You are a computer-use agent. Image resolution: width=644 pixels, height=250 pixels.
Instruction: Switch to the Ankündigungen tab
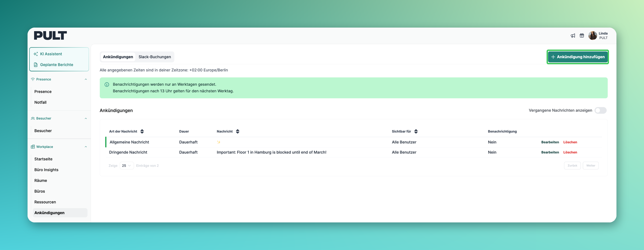pyautogui.click(x=118, y=57)
